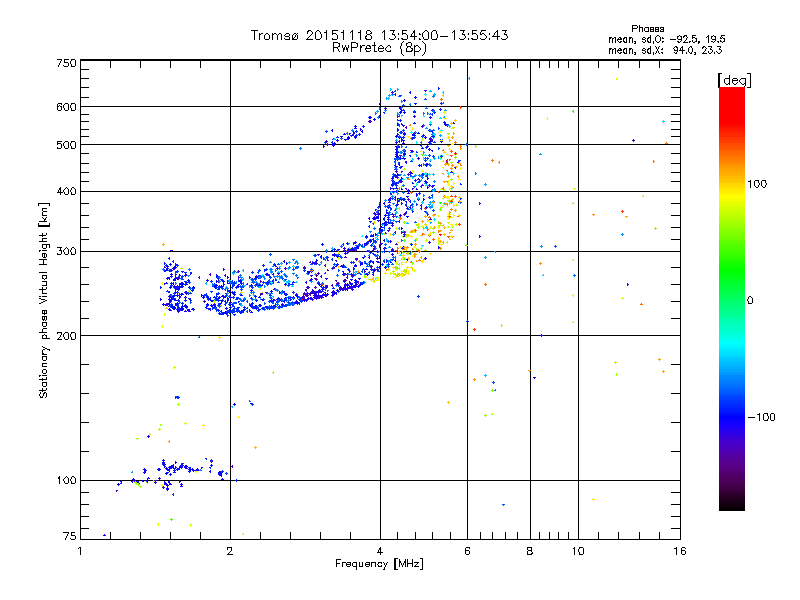
Task: Click the y-axis label '200'
Action: (x=66, y=336)
